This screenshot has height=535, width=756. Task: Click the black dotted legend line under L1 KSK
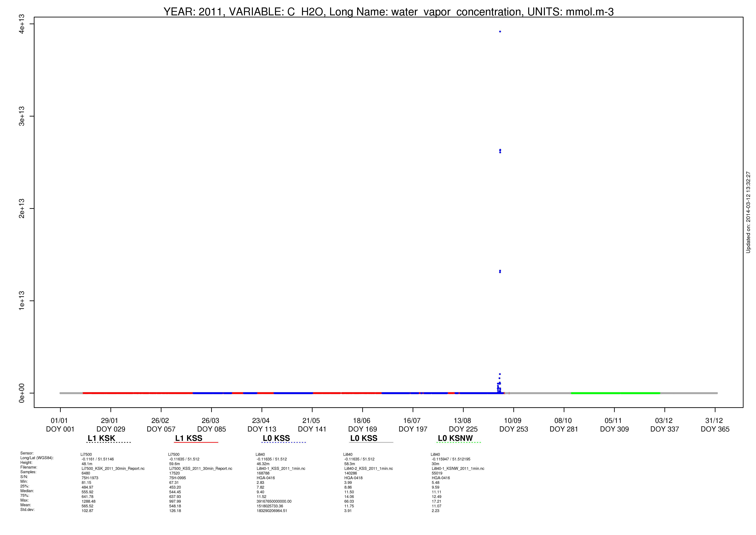109,442
